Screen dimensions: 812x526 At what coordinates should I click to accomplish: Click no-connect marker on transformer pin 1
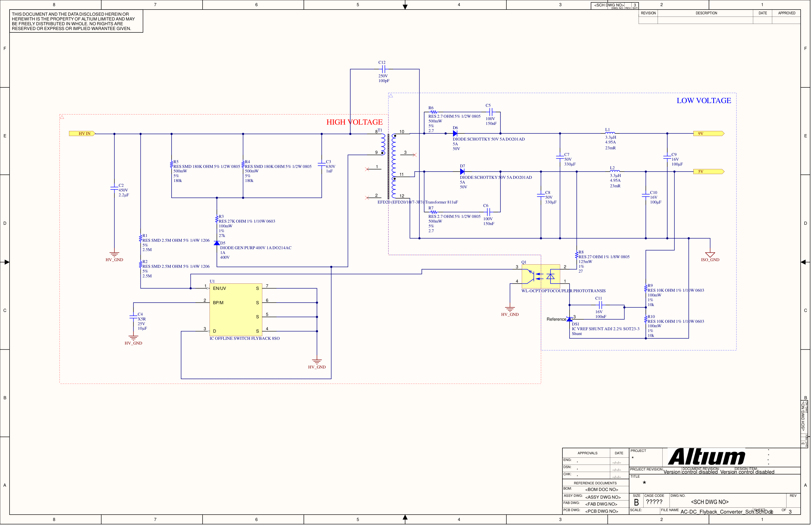(x=367, y=169)
